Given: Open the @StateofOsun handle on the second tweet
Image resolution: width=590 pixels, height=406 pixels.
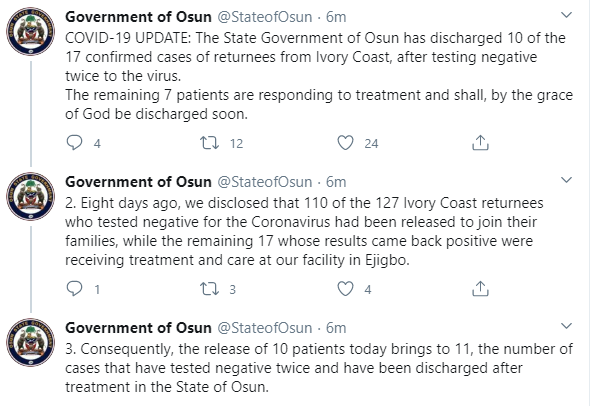Looking at the screenshot, I should [x=265, y=182].
